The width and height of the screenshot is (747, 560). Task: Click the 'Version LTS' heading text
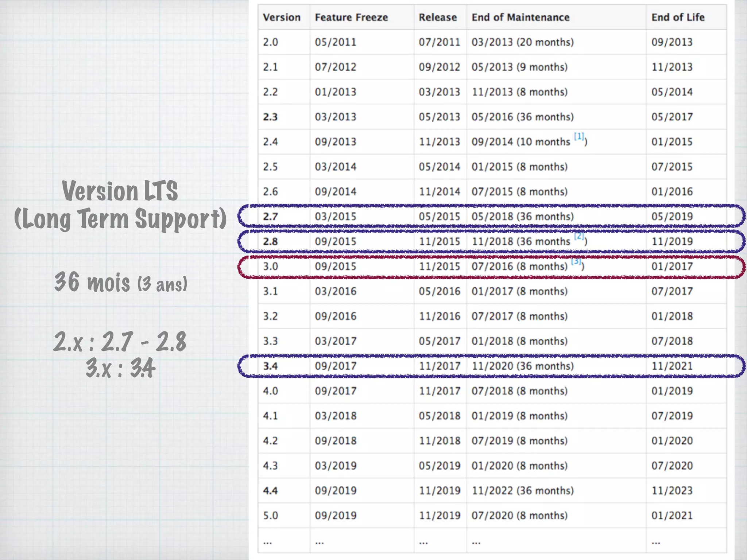click(x=120, y=191)
